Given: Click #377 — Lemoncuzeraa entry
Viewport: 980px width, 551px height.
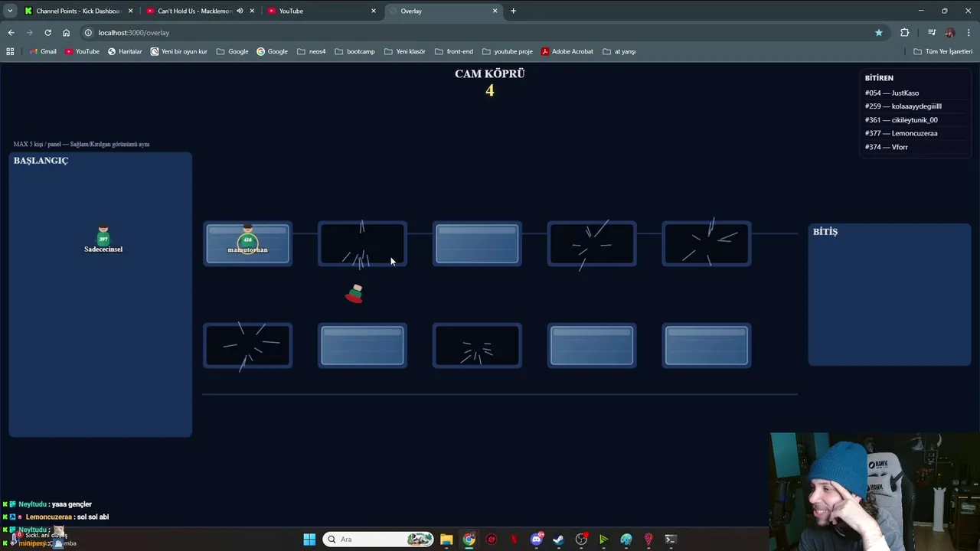Looking at the screenshot, I should (x=901, y=133).
